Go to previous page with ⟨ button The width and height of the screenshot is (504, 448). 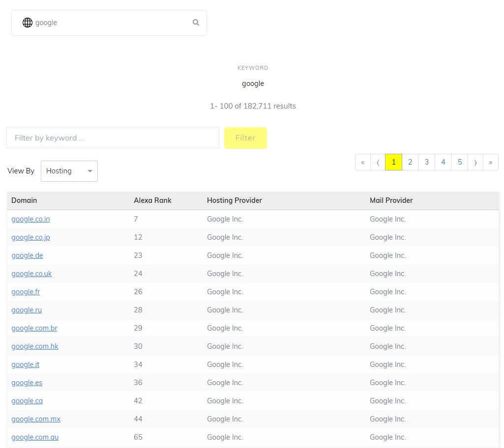pyautogui.click(x=378, y=162)
